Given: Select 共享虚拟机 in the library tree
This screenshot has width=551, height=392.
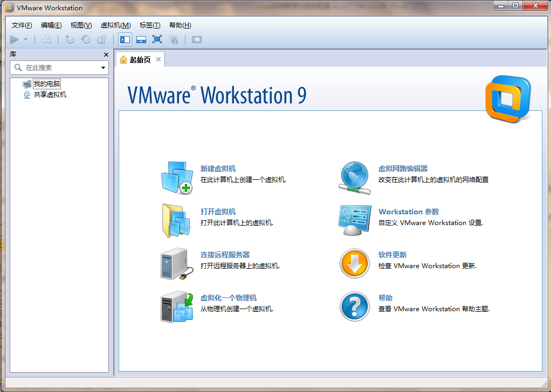Looking at the screenshot, I should (50, 95).
